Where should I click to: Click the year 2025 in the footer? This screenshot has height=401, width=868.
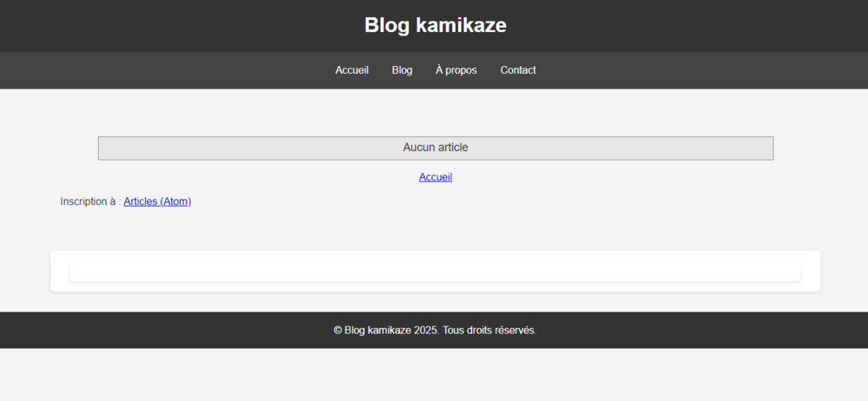tap(425, 331)
